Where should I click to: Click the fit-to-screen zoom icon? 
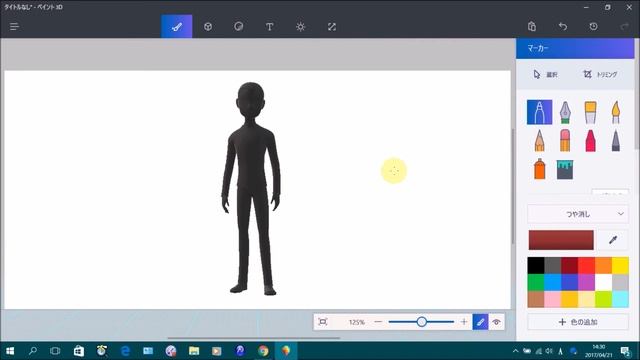click(322, 322)
